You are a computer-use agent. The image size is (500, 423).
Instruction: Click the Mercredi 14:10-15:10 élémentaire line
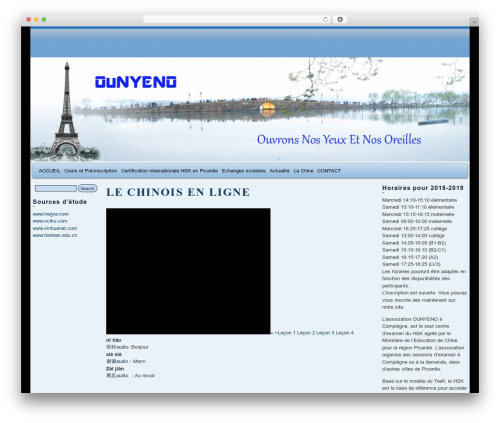coord(419,200)
